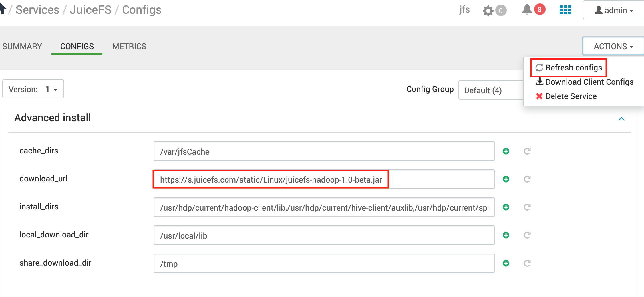Switch to the METRICS tab
The width and height of the screenshot is (644, 297).
tap(129, 46)
